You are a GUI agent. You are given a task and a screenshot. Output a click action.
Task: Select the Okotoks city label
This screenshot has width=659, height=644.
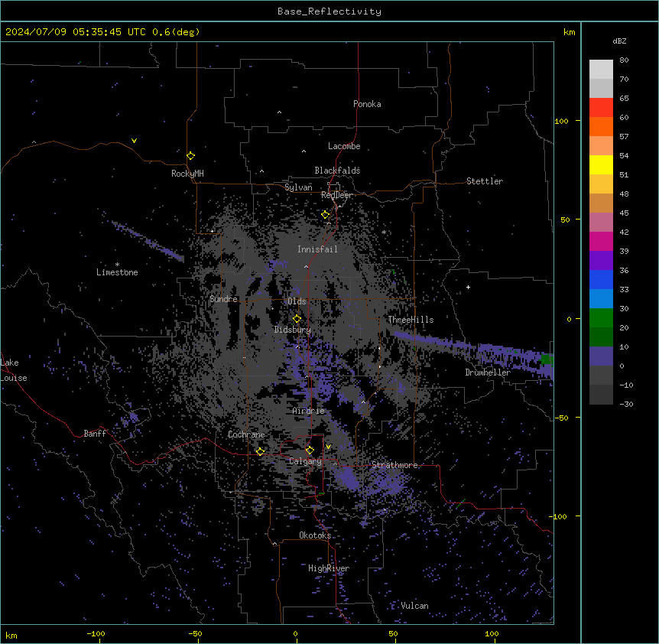(315, 535)
